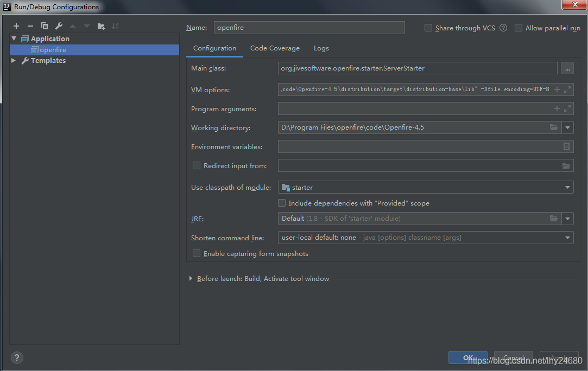Screen dimensions: 588x371
Task: Browse for the working directory folder
Action: click(554, 127)
